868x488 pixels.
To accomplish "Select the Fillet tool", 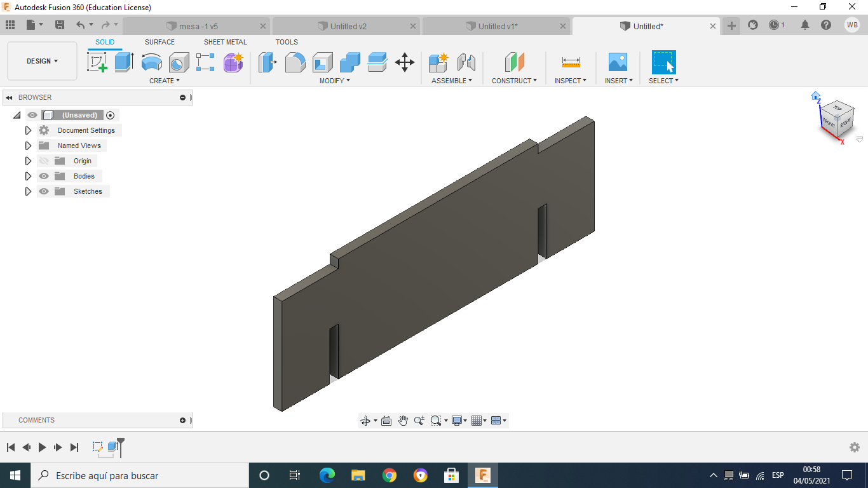I will (x=295, y=62).
